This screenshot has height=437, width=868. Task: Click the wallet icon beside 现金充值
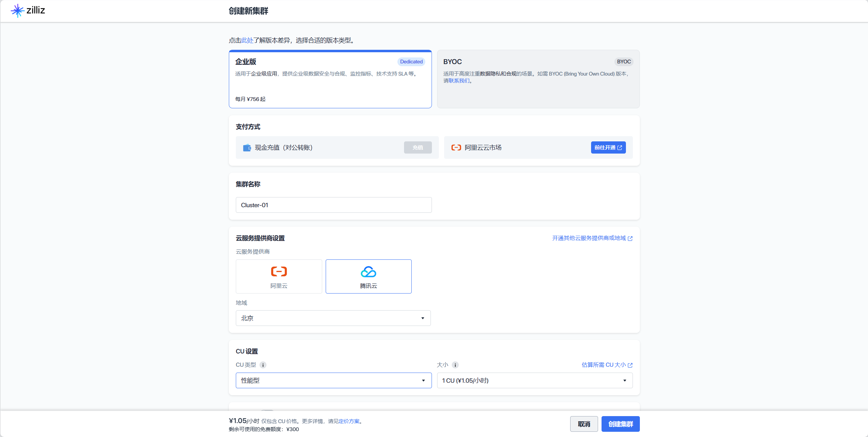[x=247, y=148]
